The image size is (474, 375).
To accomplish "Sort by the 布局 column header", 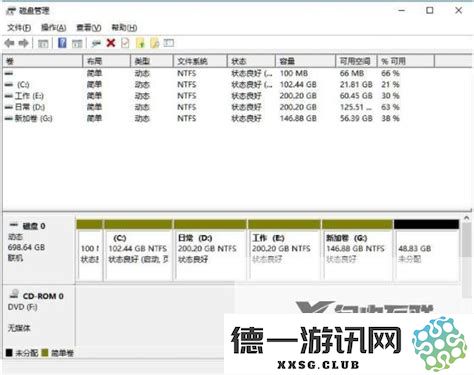I will pos(106,61).
